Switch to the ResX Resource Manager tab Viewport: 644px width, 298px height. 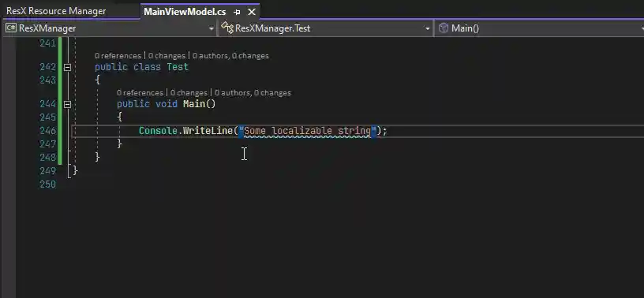point(56,11)
